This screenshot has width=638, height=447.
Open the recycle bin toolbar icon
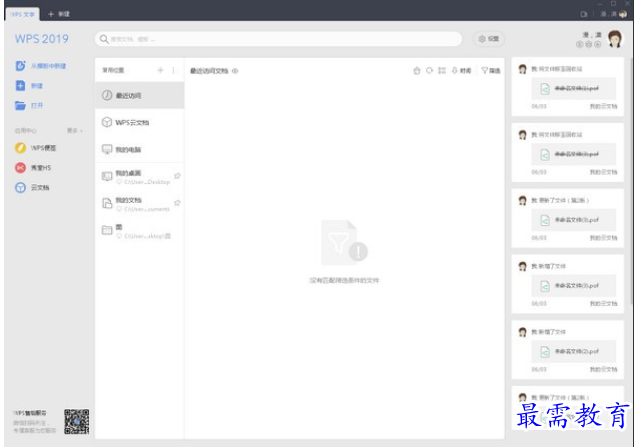point(417,70)
